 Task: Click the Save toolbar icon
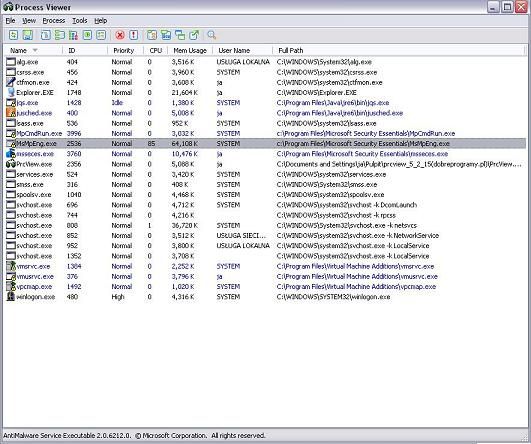click(27, 35)
